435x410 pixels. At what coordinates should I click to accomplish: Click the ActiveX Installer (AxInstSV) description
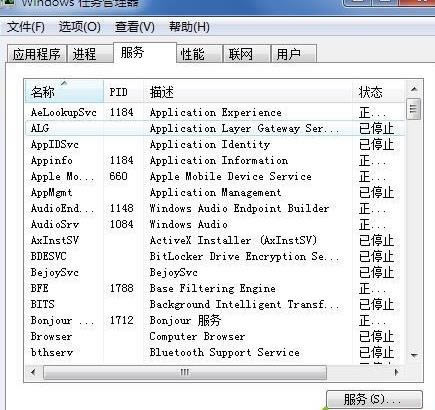[x=233, y=240]
